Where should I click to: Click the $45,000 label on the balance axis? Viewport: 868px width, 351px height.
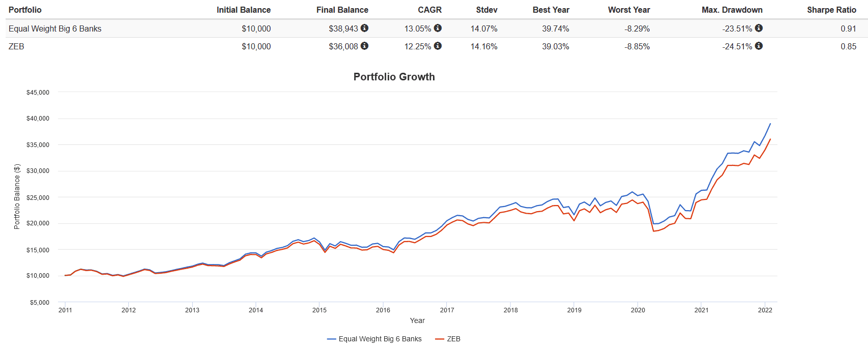tap(38, 93)
